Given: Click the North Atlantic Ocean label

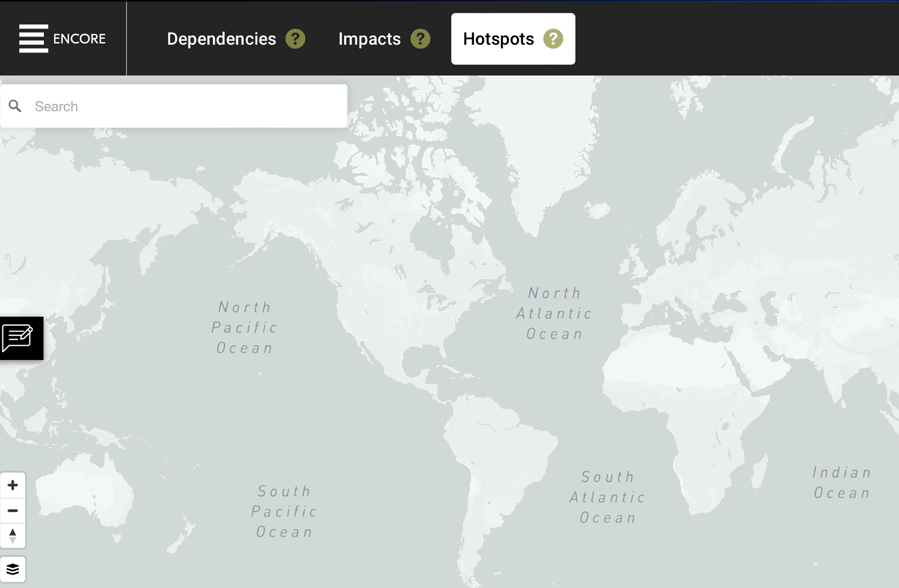Looking at the screenshot, I should (x=554, y=313).
